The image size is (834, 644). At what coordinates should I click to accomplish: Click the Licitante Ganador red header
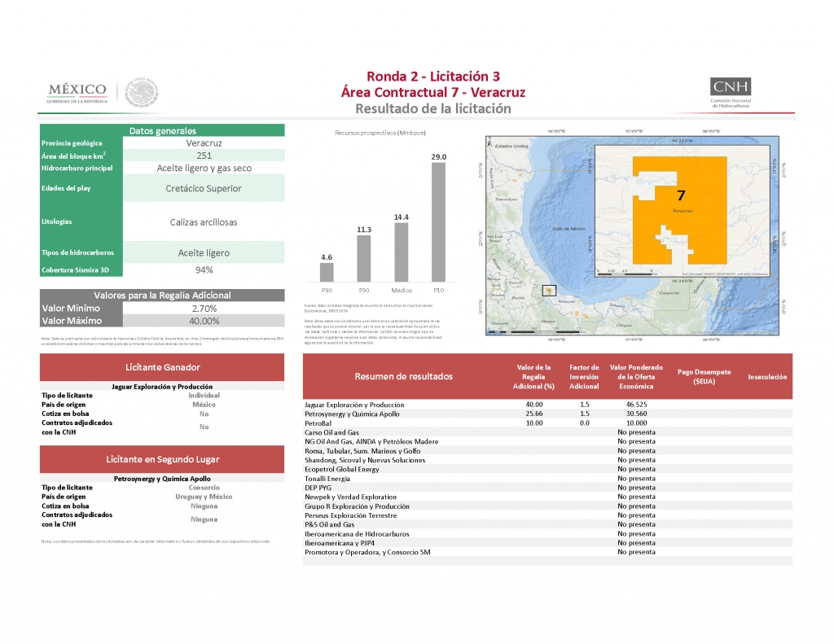[x=162, y=367]
